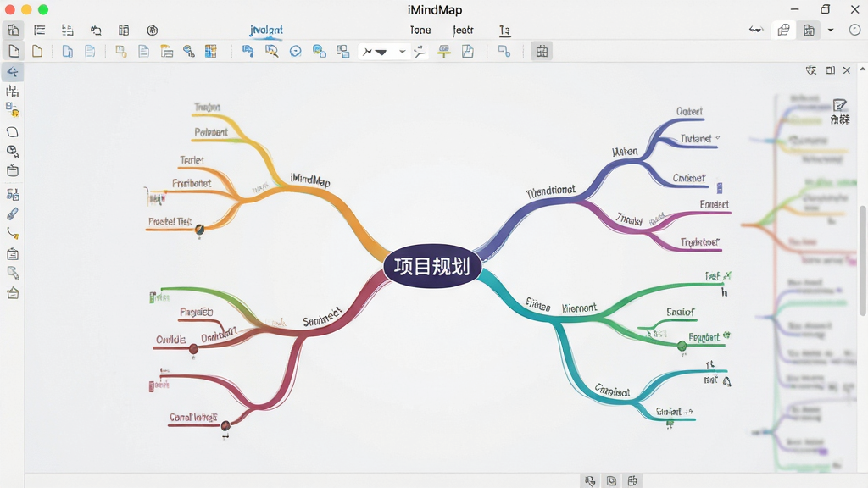
Task: Click the colorful grid toolbar icon
Action: pyautogui.click(x=210, y=52)
